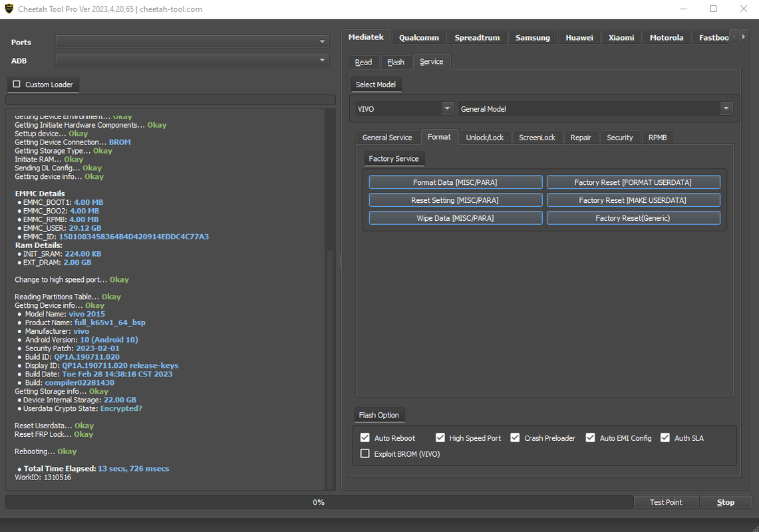The width and height of the screenshot is (759, 532).
Task: Open the Security tab
Action: tap(619, 138)
